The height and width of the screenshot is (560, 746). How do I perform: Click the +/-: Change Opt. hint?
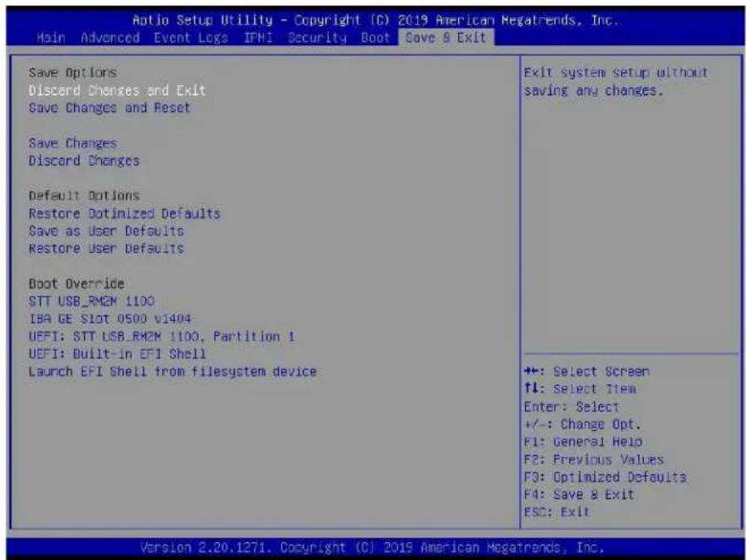click(x=582, y=424)
